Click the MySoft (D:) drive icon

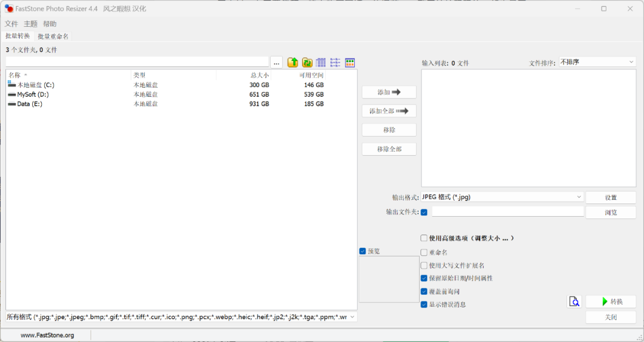click(x=12, y=94)
